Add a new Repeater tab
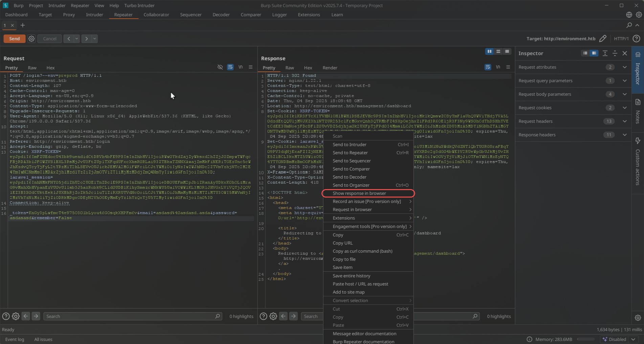Screen dimensions: 644x344 click(x=23, y=25)
